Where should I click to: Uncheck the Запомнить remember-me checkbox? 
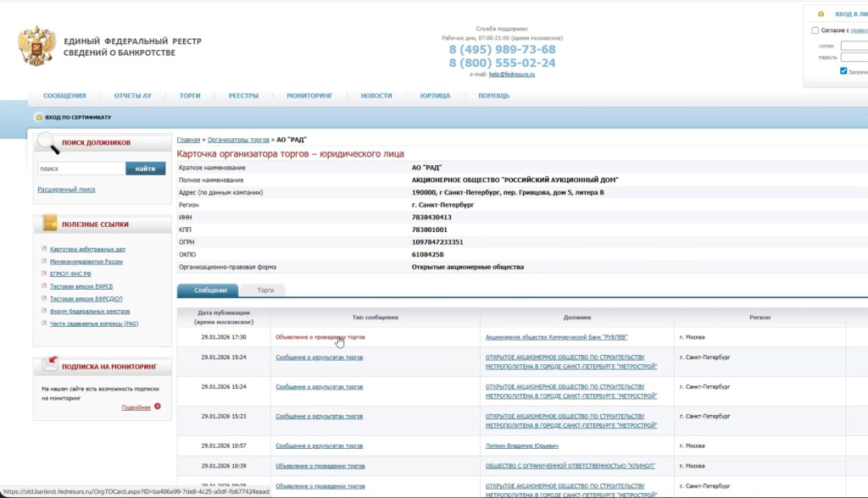pos(843,71)
